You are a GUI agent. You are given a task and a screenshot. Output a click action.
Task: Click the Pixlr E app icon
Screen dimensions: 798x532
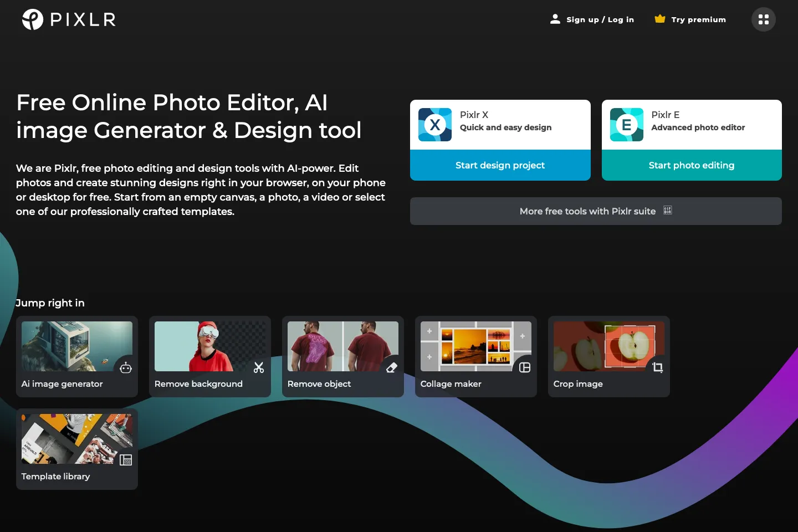(x=627, y=125)
